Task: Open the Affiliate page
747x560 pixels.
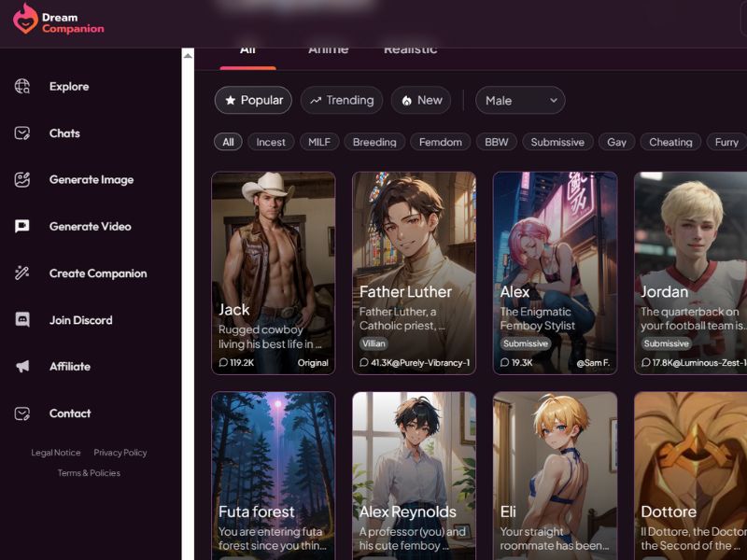Action: pos(69,366)
